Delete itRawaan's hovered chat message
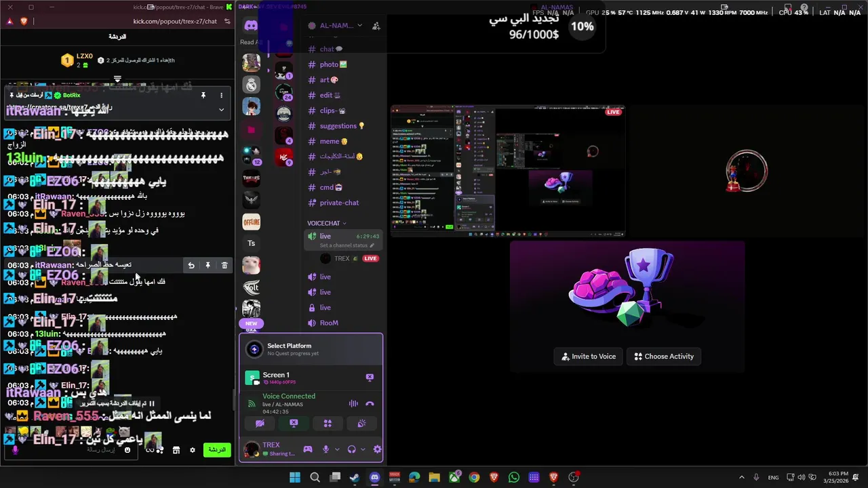Viewport: 868px width, 488px height. pos(224,266)
